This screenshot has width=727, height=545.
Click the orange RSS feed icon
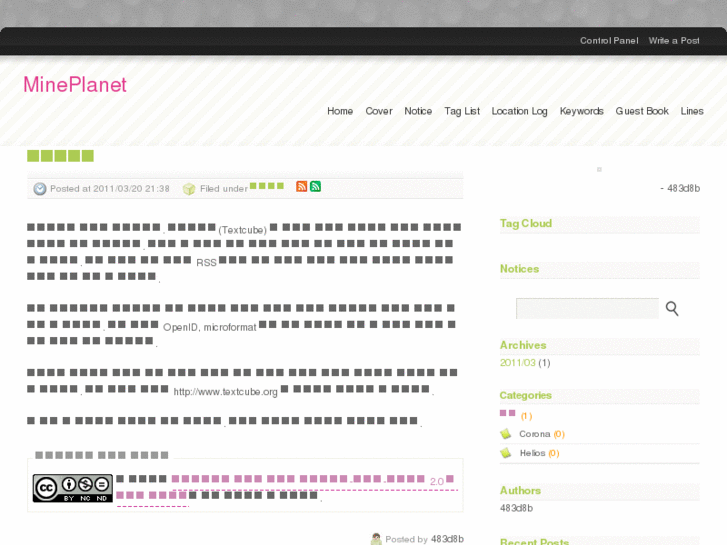tap(301, 186)
